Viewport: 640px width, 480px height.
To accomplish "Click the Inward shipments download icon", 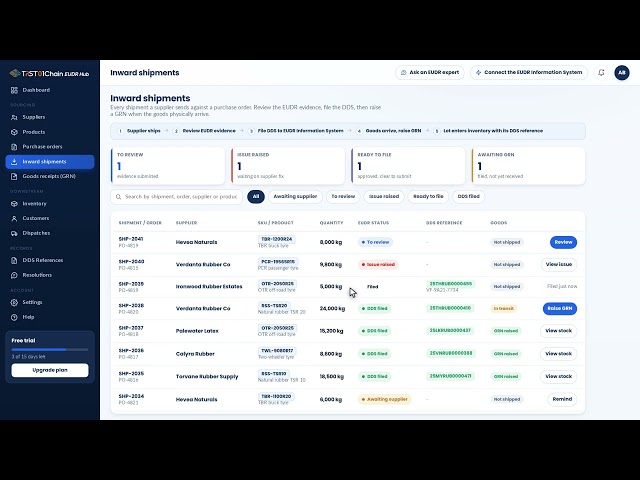I will [14, 162].
